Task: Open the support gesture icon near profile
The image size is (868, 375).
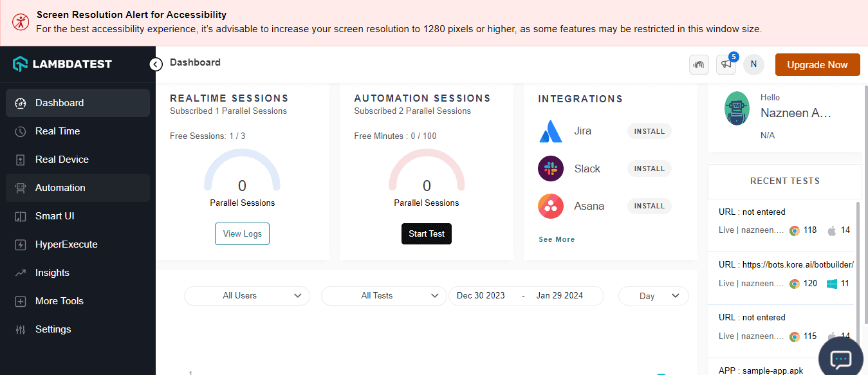Action: 699,64
